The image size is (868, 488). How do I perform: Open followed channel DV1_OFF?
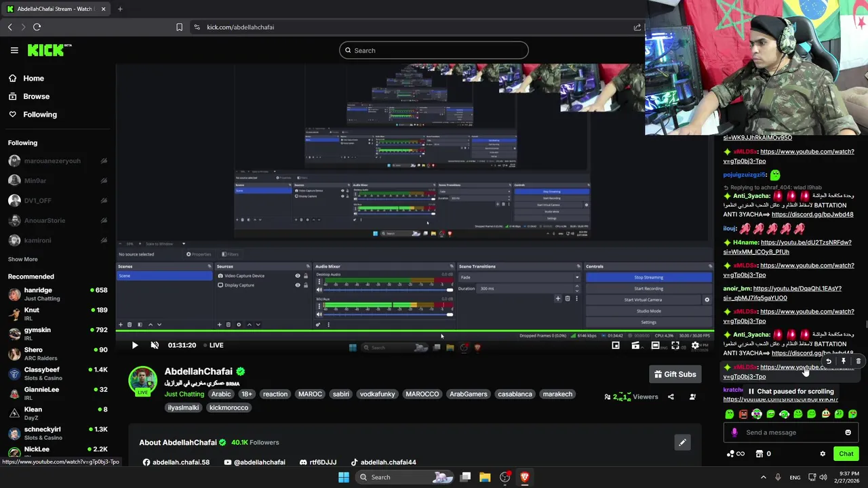click(58, 201)
